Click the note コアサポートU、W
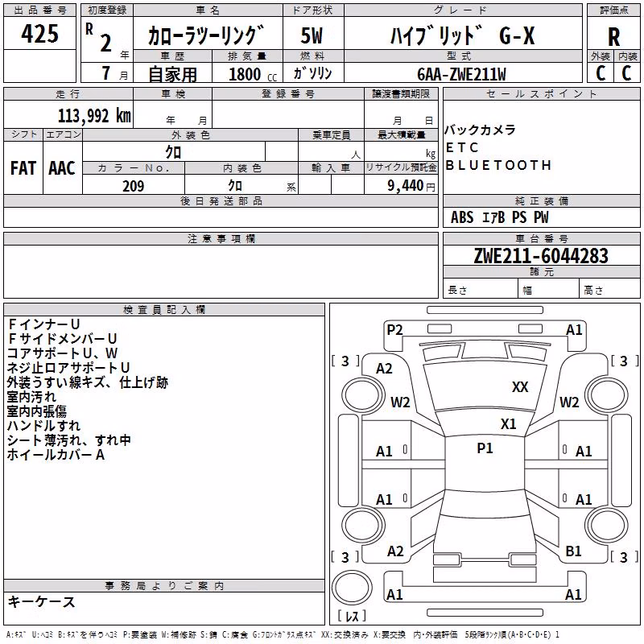This screenshot has height=644, width=644. (63, 353)
